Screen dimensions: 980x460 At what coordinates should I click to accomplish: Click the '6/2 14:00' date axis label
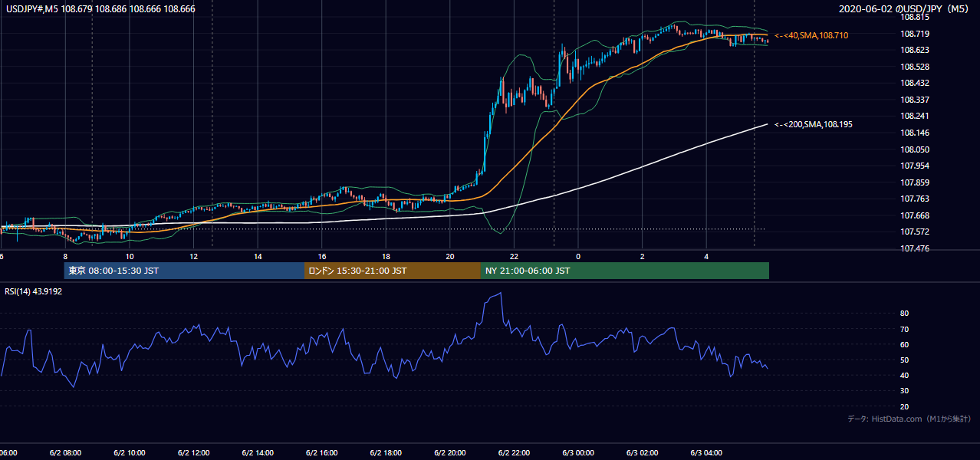tap(258, 452)
